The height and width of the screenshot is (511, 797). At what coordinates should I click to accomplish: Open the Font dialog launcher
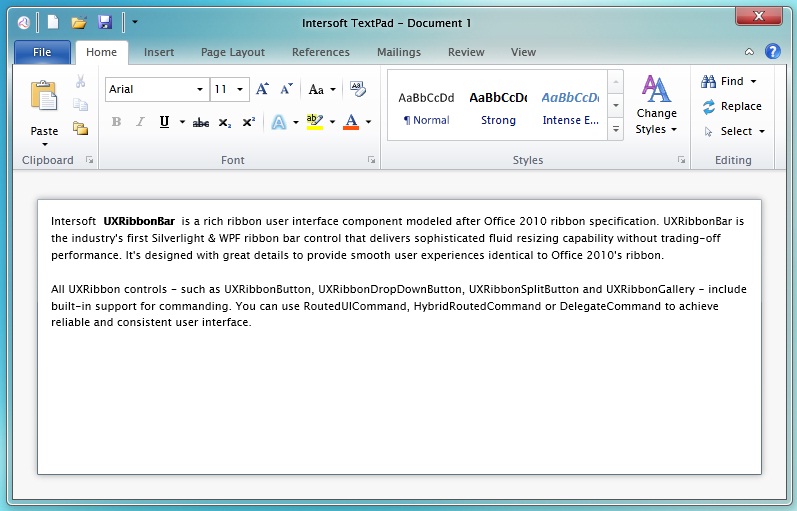pos(372,160)
